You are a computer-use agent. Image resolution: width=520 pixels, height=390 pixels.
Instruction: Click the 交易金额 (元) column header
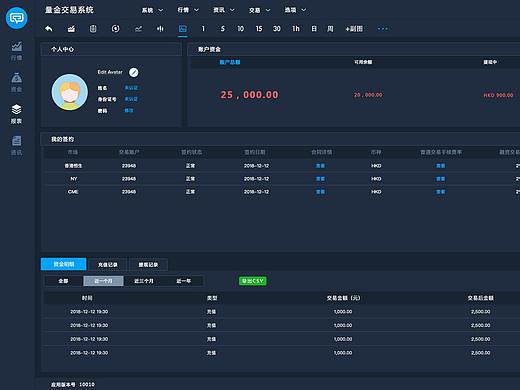pyautogui.click(x=343, y=298)
